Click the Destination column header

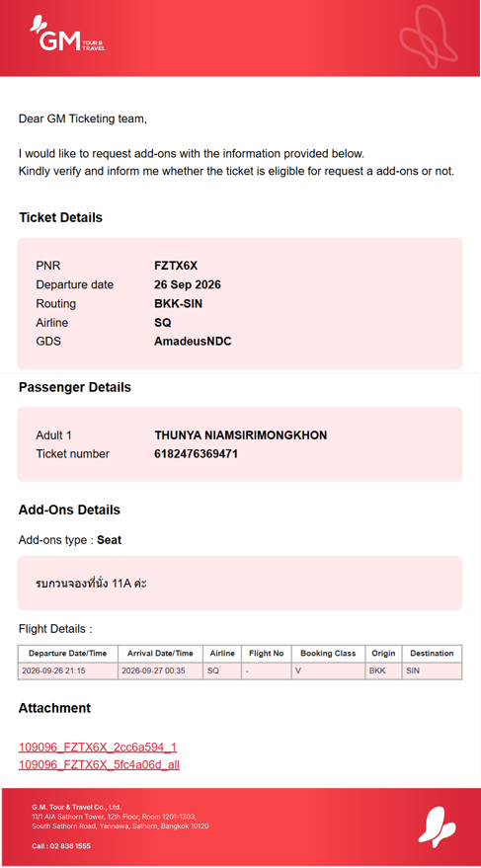coord(432,653)
